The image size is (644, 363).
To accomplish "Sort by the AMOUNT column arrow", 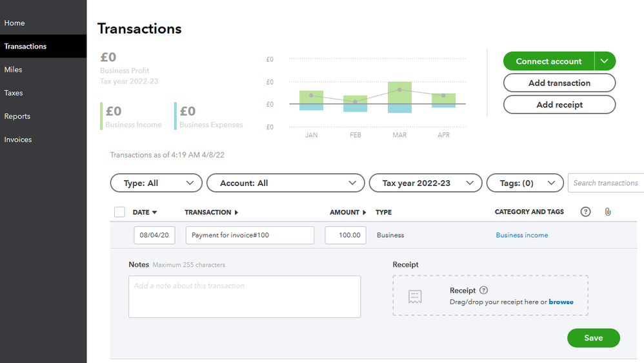I will (x=364, y=213).
